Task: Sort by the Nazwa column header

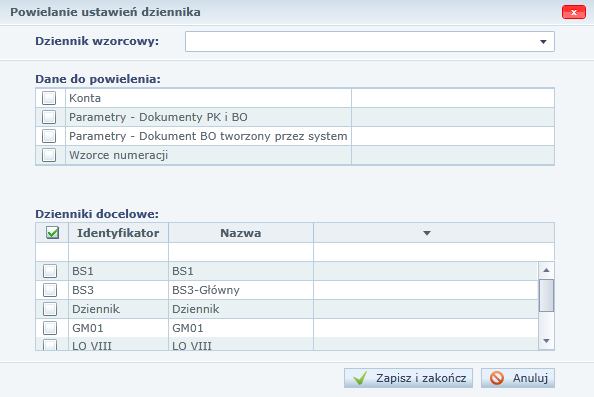Action: pyautogui.click(x=241, y=233)
